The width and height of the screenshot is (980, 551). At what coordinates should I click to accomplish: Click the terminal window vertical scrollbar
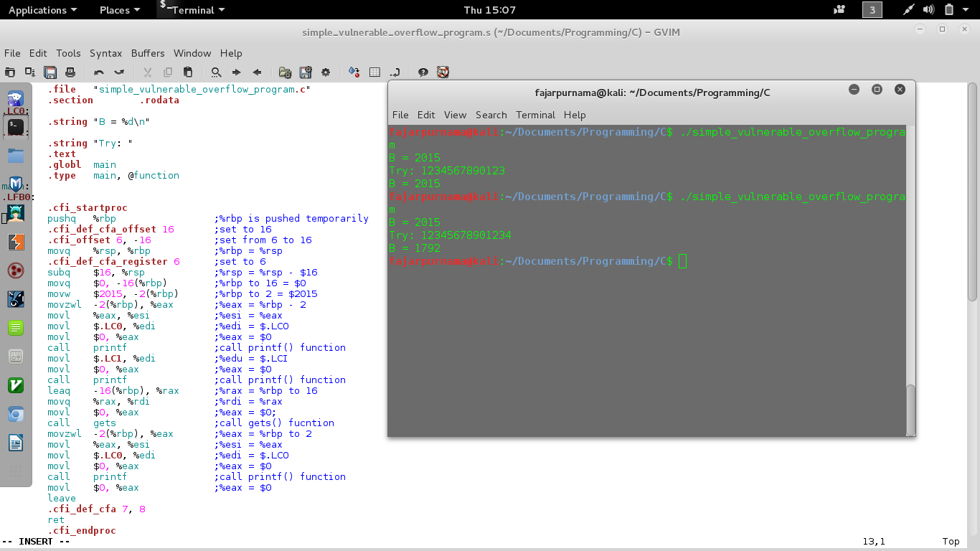[911, 280]
